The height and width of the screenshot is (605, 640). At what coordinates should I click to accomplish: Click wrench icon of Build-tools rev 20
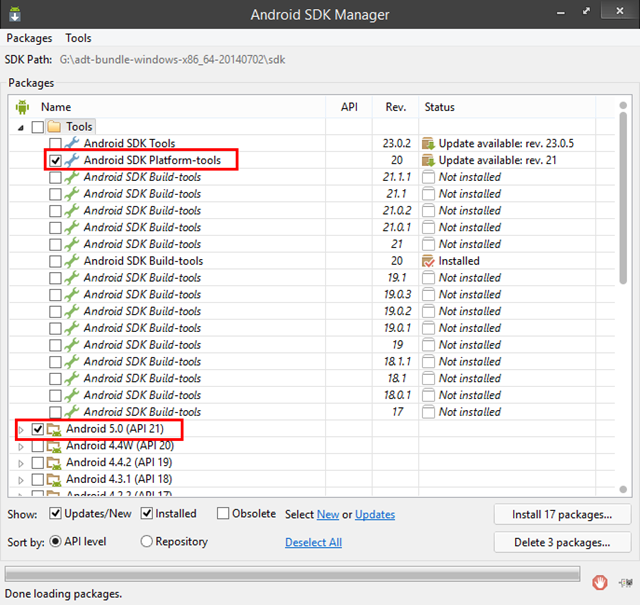(72, 261)
